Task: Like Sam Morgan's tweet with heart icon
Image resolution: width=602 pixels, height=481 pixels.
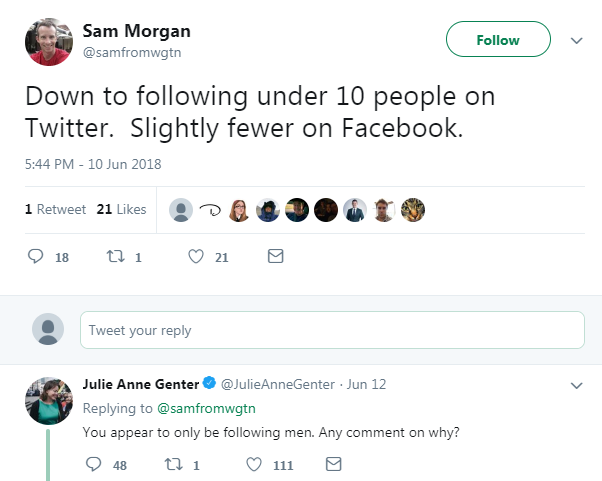Action: (x=197, y=257)
